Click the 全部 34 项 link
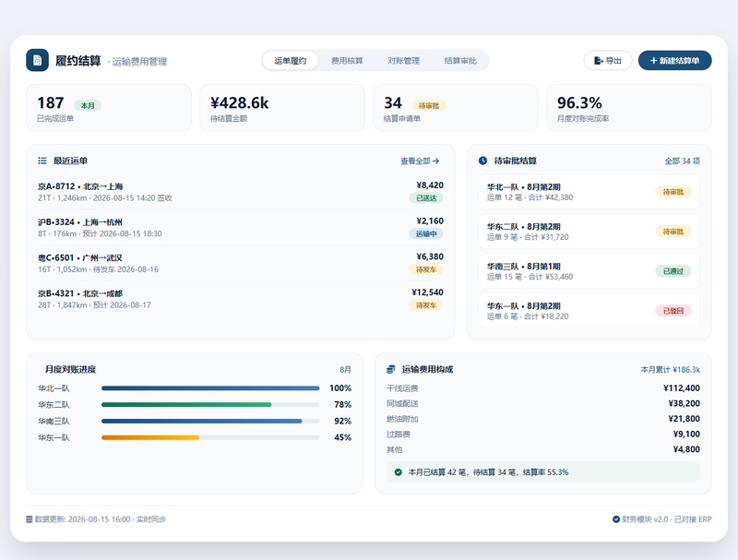 [682, 161]
